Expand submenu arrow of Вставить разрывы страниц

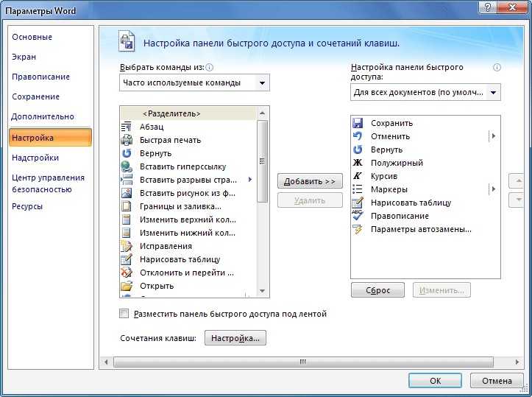pos(250,179)
